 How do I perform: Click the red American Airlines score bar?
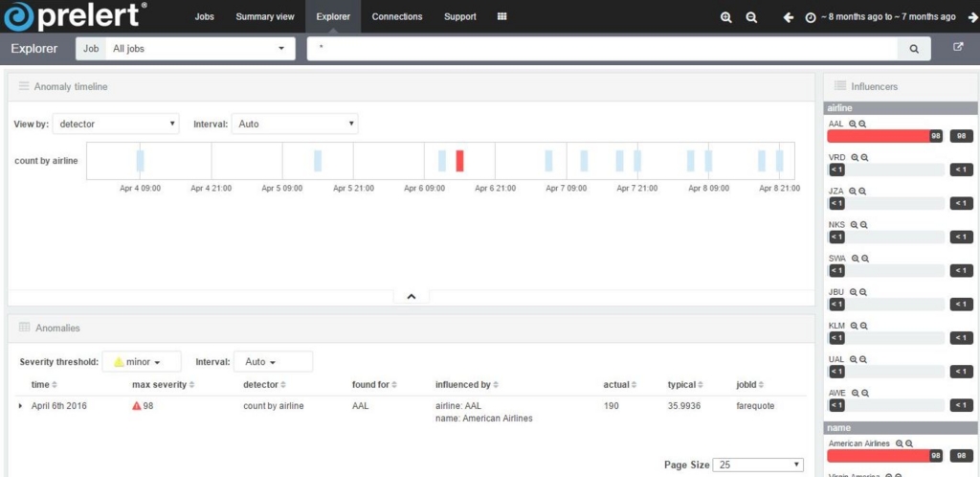884,456
